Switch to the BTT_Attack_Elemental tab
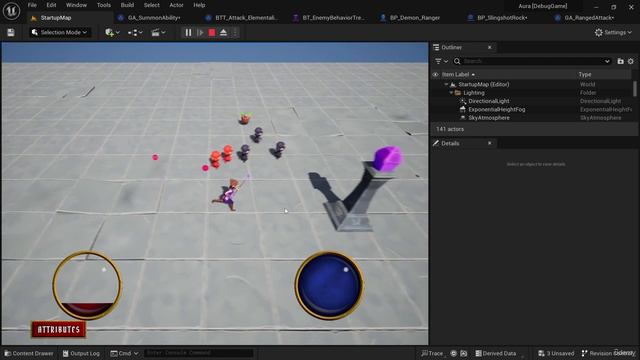The width and height of the screenshot is (640, 360). point(246,18)
